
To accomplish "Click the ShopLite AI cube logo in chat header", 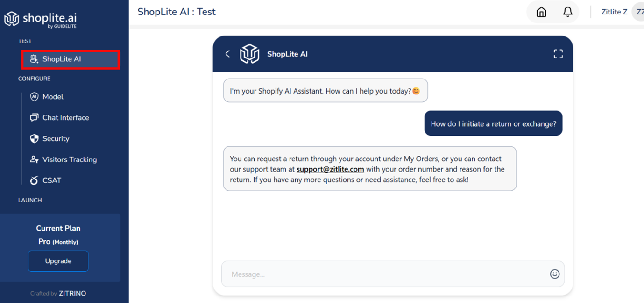I will tap(249, 54).
